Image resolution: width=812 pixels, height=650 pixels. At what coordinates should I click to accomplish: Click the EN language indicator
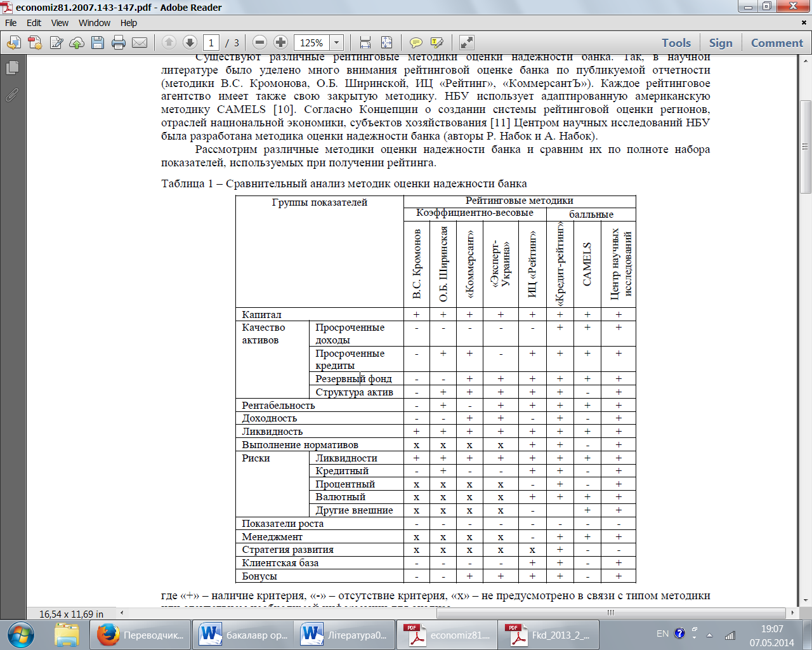662,633
